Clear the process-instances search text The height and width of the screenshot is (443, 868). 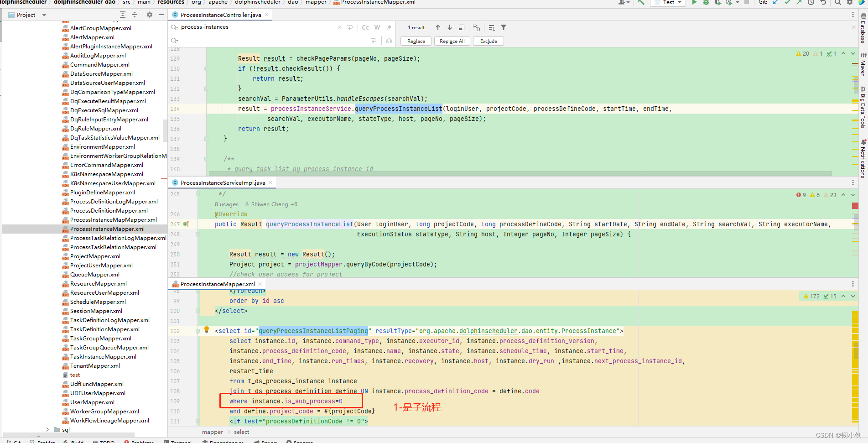click(x=339, y=27)
